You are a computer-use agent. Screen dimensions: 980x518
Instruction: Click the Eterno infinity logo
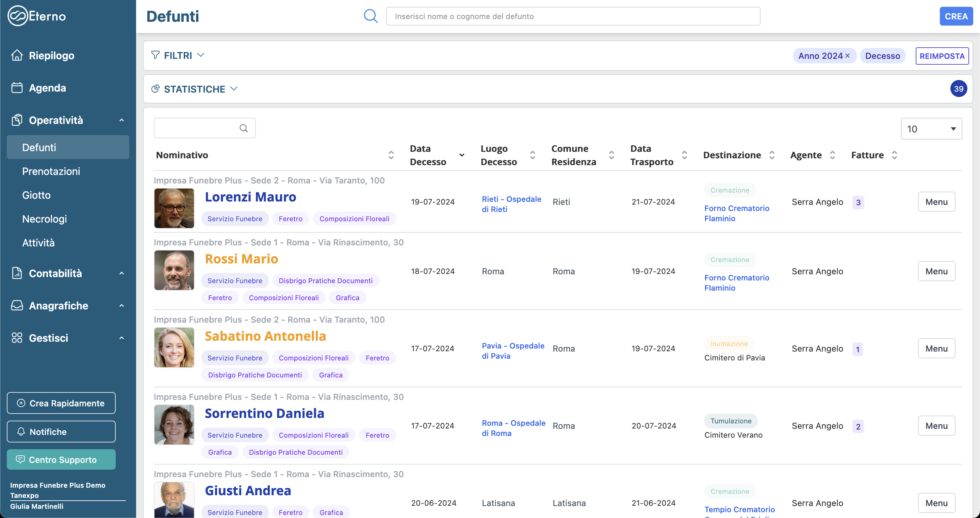pyautogui.click(x=17, y=16)
